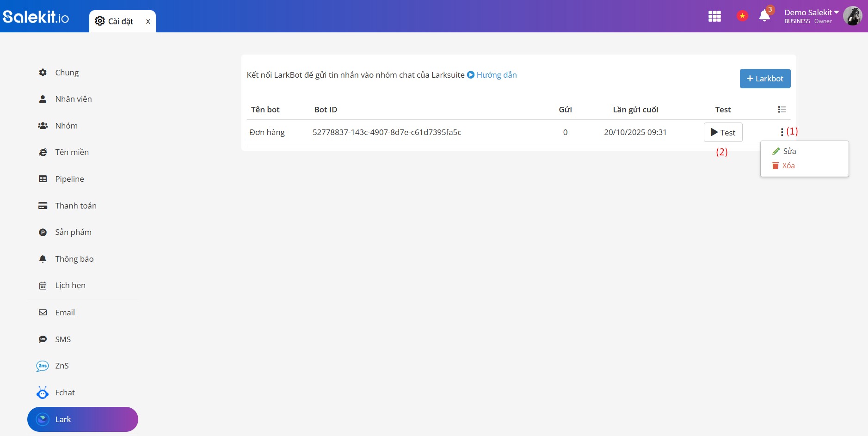Open the apps grid icon
Image resolution: width=868 pixels, height=436 pixels.
coord(714,17)
